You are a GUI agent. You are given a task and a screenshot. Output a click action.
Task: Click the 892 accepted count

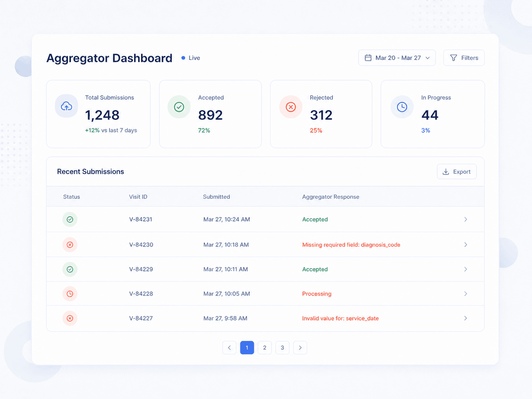click(x=210, y=115)
